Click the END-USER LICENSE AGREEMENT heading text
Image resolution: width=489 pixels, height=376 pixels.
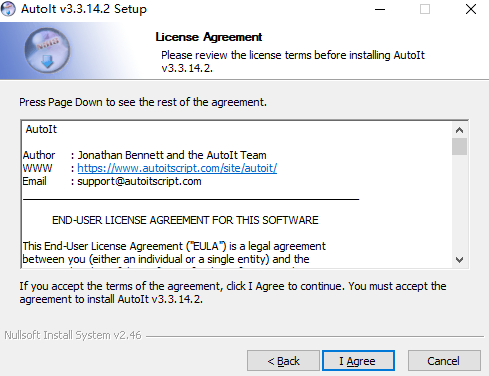coord(185,220)
